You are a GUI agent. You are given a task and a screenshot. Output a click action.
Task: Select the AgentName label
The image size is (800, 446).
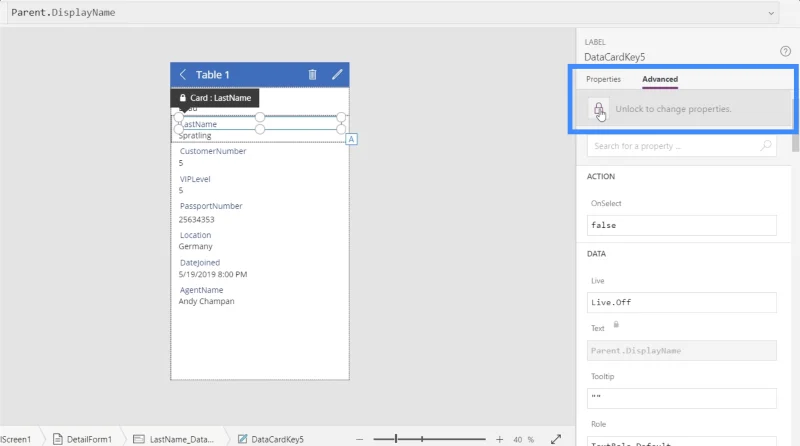point(202,290)
